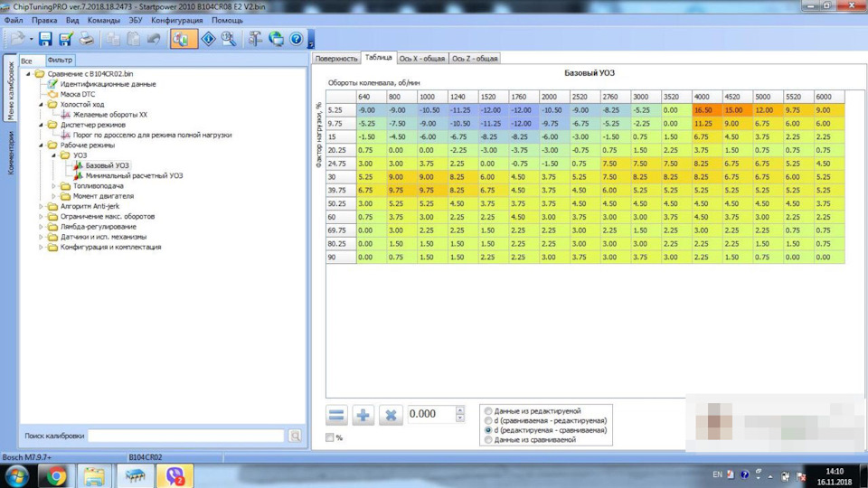Image resolution: width=868 pixels, height=488 pixels.
Task: Click the copy icon in toolbar
Action: 113,39
